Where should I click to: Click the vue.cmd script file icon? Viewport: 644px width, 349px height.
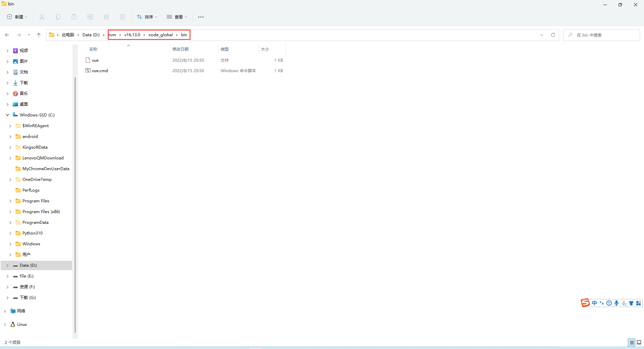pos(88,71)
